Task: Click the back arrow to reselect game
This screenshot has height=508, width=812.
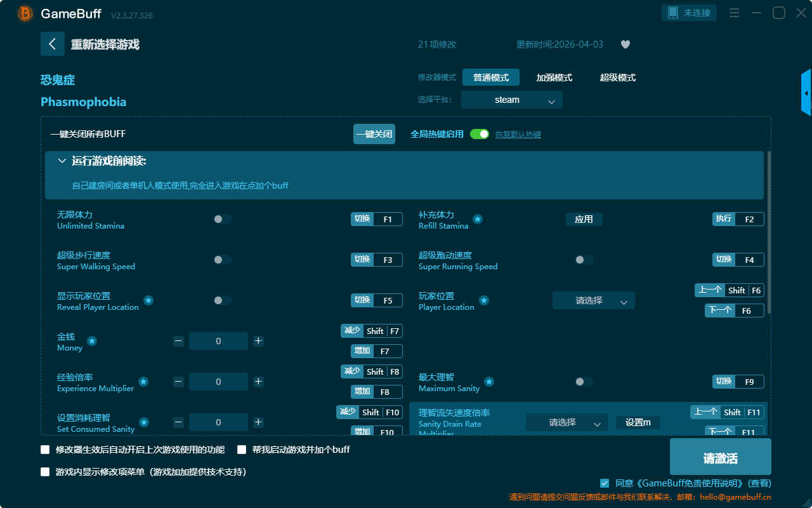Action: click(53, 44)
